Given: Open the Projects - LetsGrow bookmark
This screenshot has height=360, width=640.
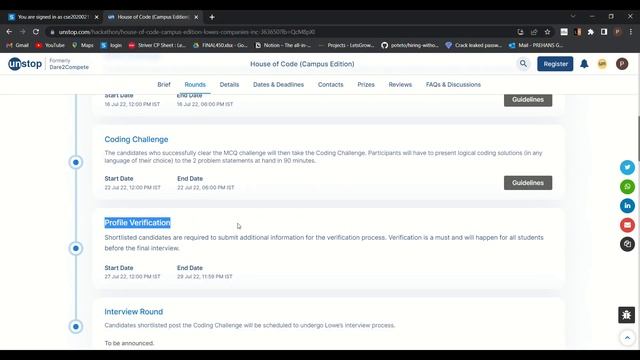Looking at the screenshot, I should tap(346, 45).
